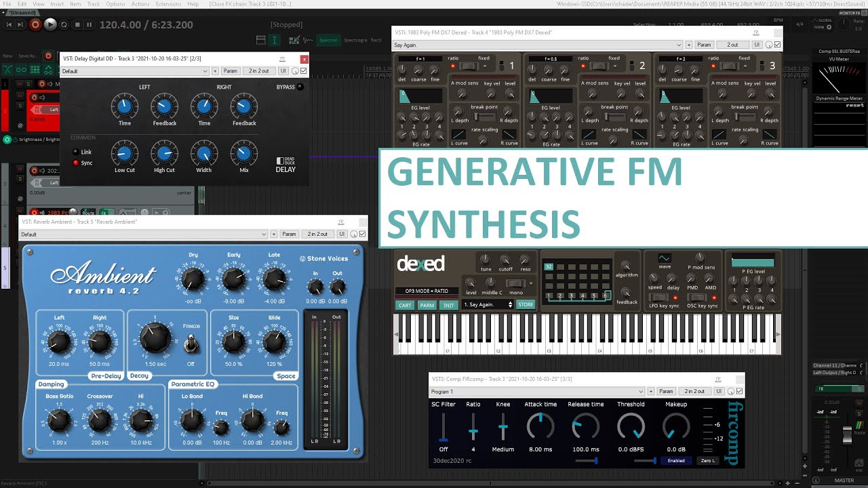
Task: Click the Mix knob on Delay plugin
Action: 244,153
